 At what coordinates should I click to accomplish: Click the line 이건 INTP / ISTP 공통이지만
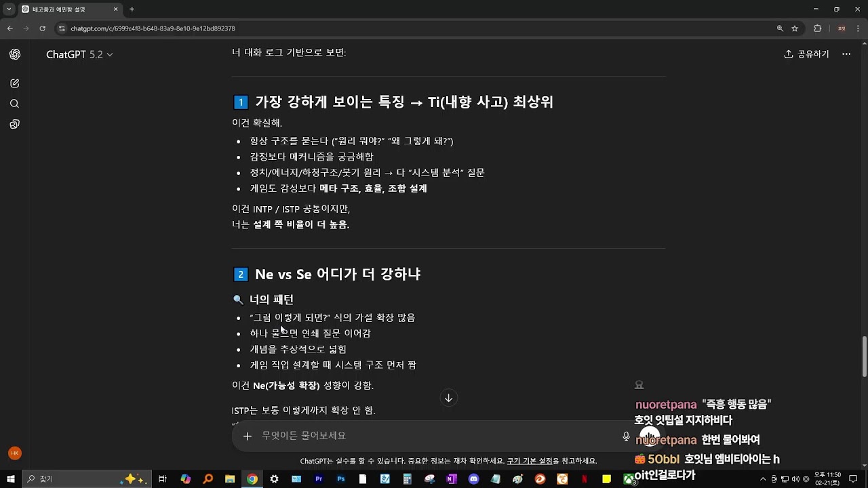(291, 209)
